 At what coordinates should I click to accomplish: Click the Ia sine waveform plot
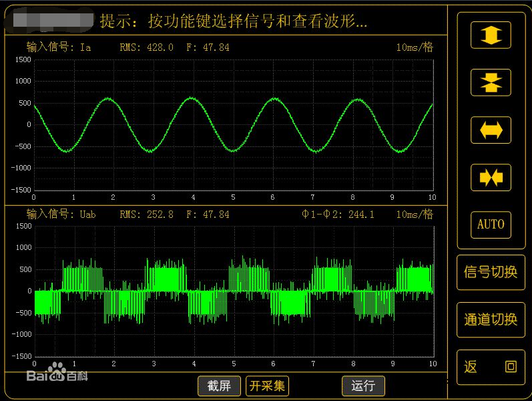pyautogui.click(x=233, y=124)
